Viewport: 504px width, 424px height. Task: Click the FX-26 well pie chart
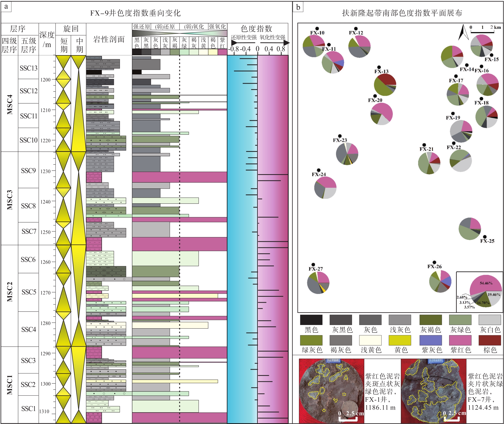coord(440,281)
